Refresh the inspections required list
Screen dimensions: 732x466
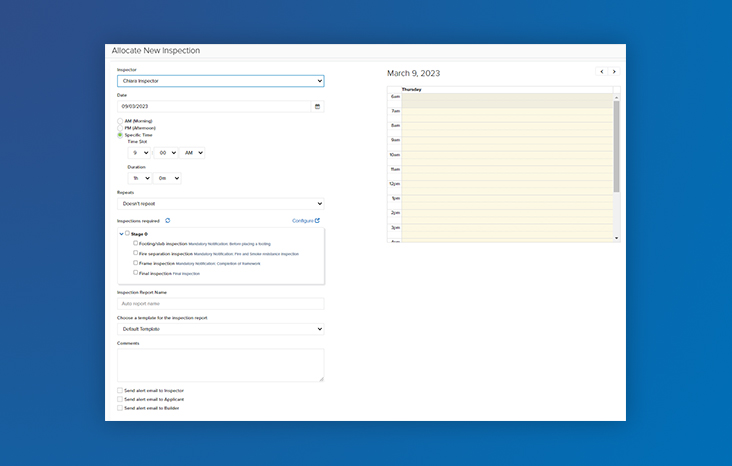(x=168, y=220)
